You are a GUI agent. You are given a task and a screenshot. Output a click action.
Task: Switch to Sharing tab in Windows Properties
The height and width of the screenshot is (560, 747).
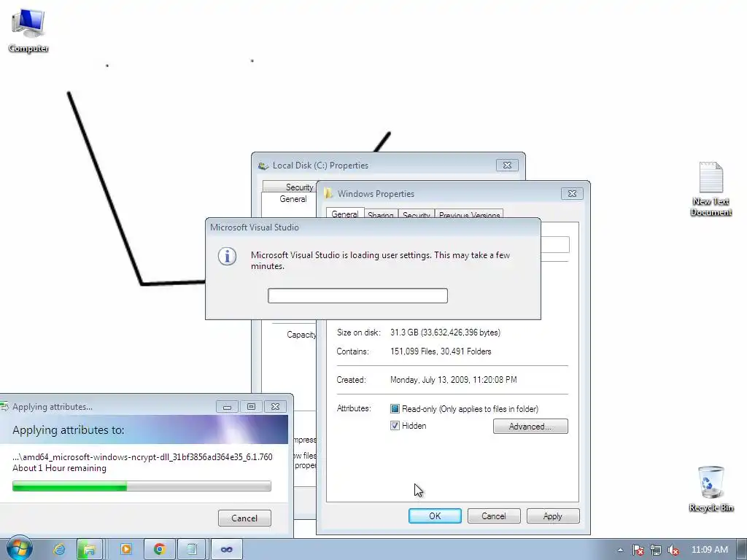[381, 215]
